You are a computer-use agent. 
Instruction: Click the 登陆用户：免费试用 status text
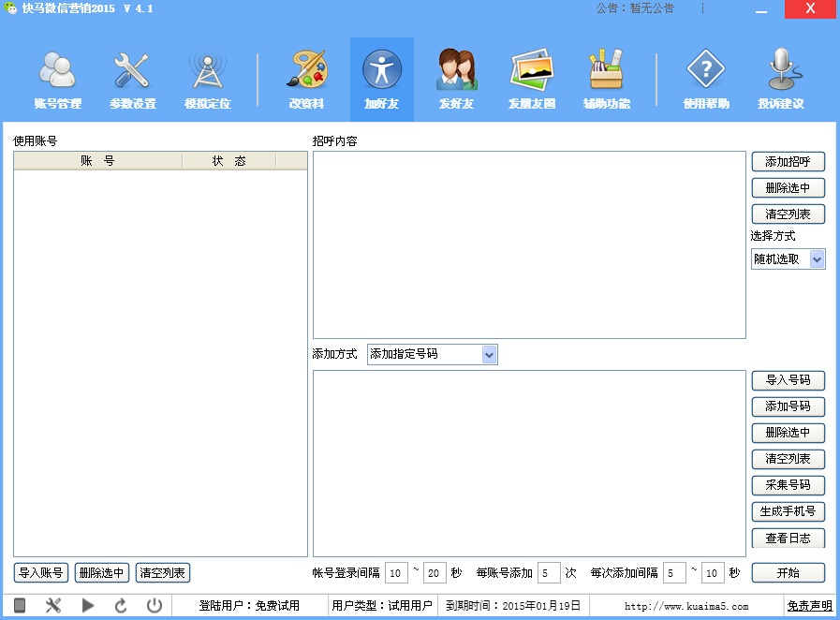coord(249,606)
